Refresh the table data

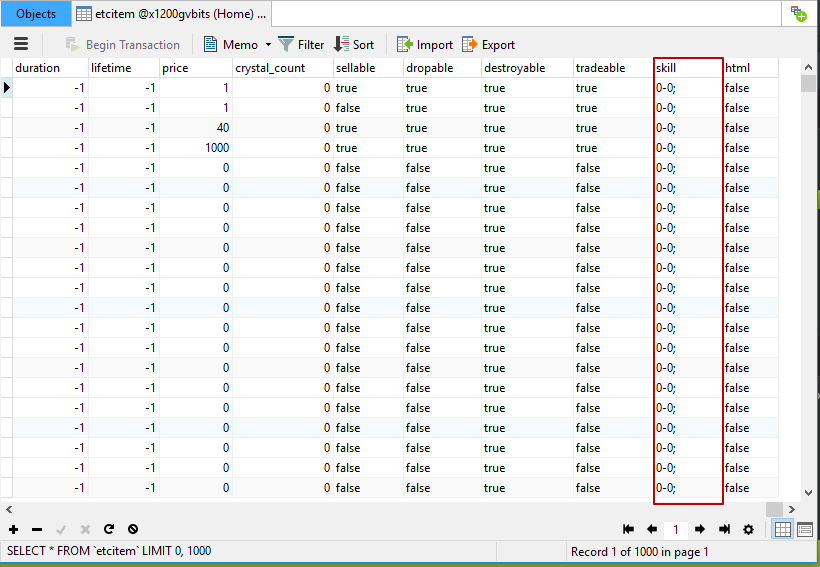coord(109,529)
